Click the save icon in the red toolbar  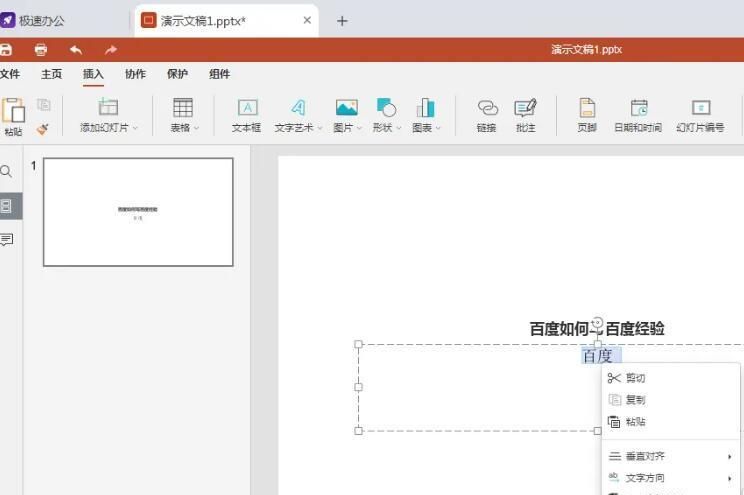click(5, 49)
